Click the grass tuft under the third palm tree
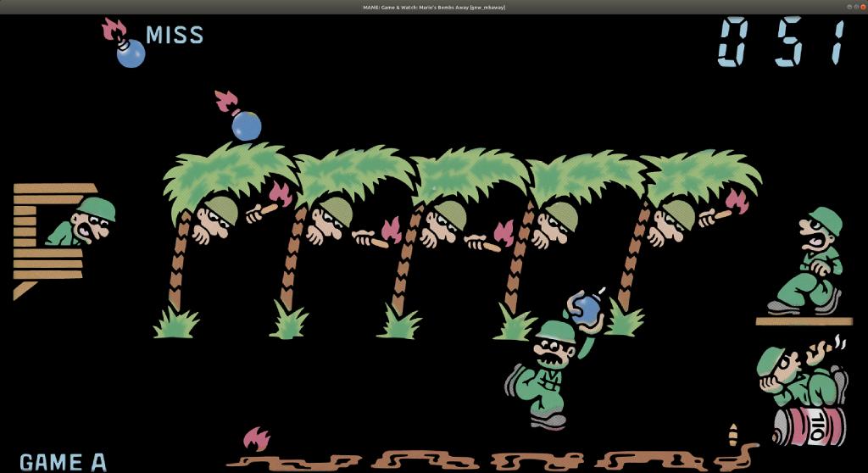 [400, 322]
